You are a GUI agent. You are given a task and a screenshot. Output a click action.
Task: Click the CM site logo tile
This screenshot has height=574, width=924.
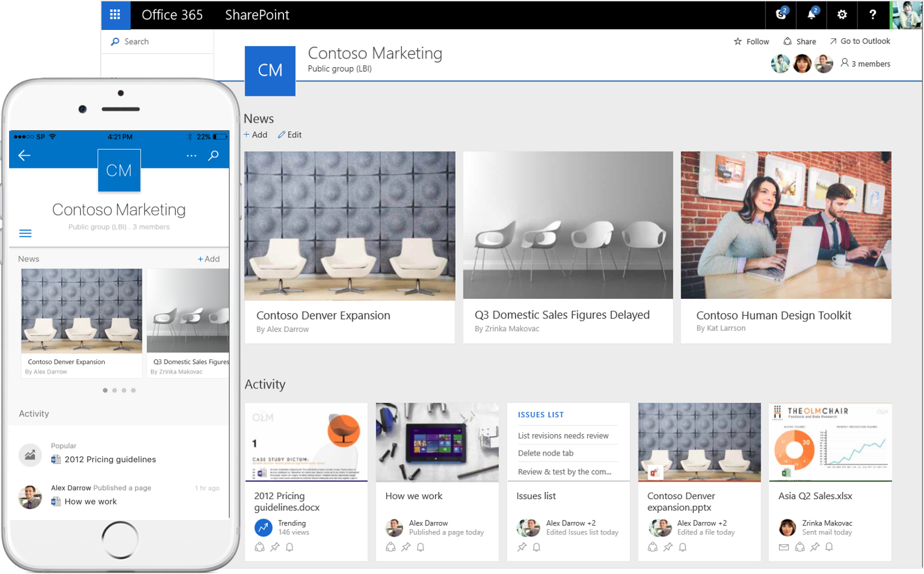[x=270, y=71]
